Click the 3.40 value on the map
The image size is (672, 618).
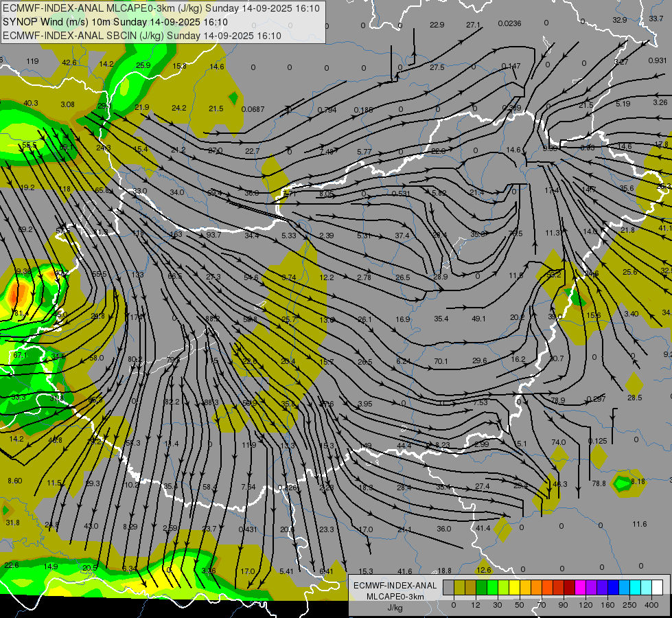(632, 314)
